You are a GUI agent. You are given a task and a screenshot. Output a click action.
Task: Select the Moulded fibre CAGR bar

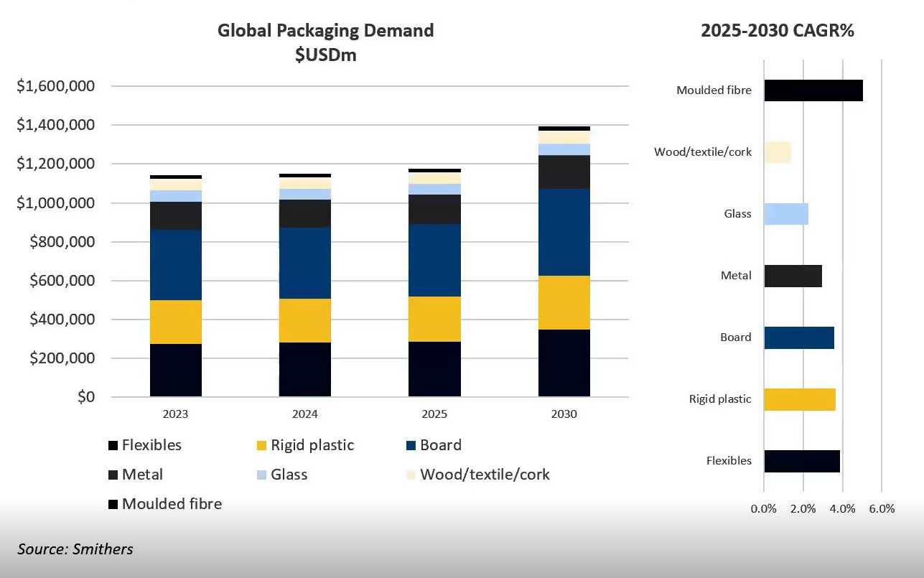pos(813,90)
